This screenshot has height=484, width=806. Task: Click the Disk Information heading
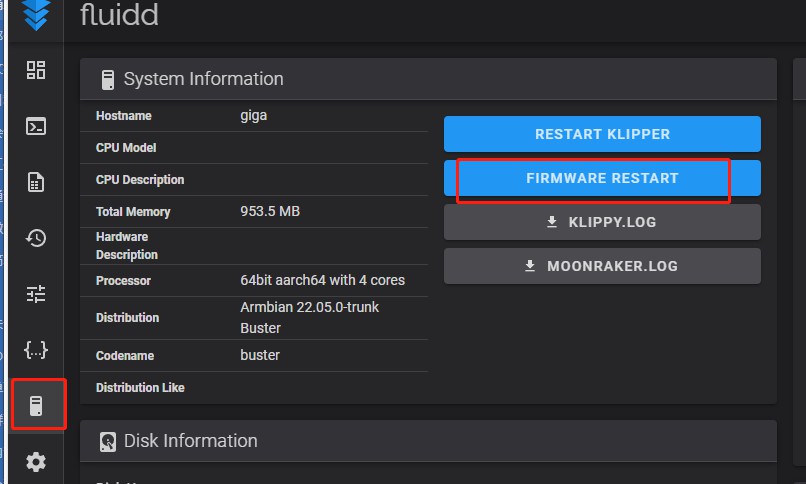point(191,441)
